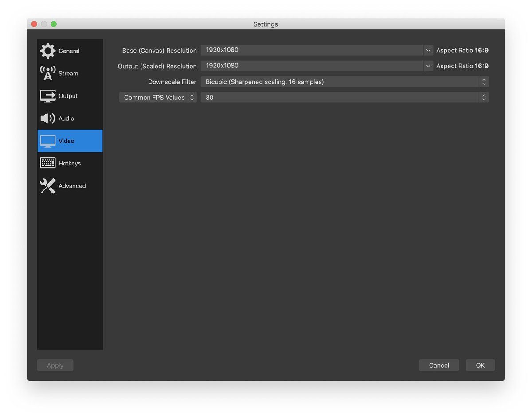
Task: Close Settings window with red button
Action: (34, 24)
